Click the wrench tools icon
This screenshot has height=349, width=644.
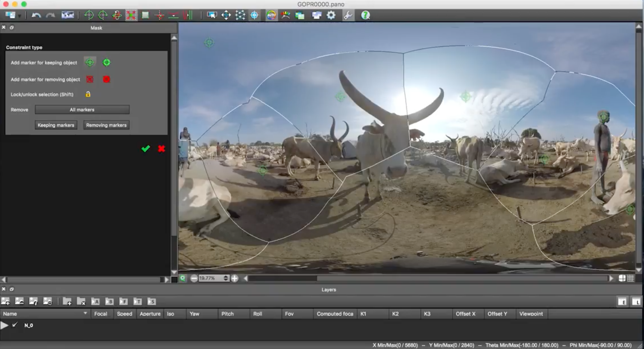347,15
